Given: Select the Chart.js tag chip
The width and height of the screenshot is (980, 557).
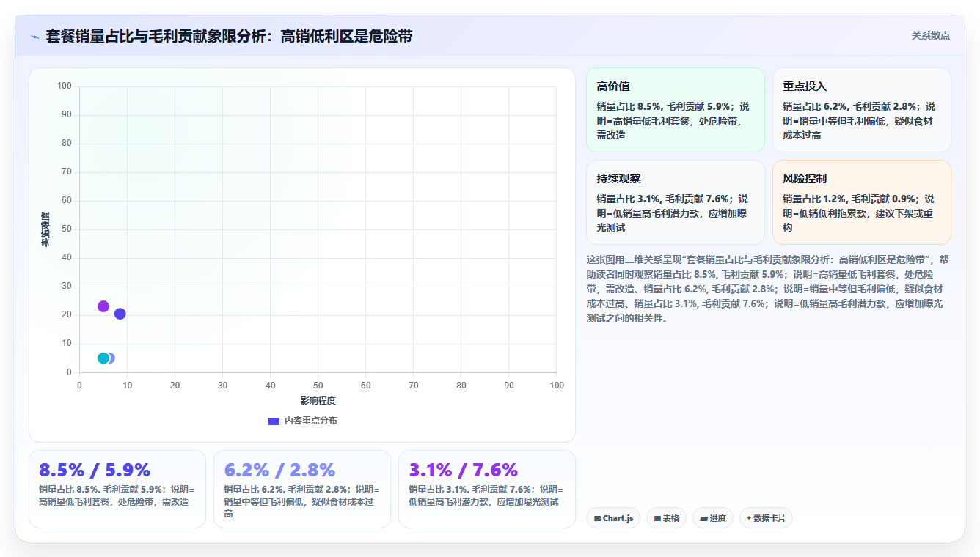Looking at the screenshot, I should tap(613, 518).
